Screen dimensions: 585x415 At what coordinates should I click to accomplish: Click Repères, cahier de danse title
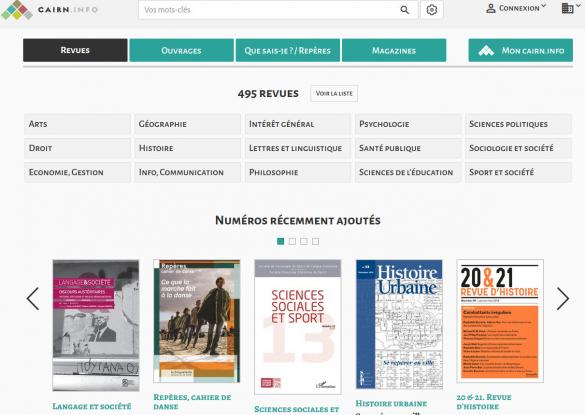pyautogui.click(x=192, y=402)
